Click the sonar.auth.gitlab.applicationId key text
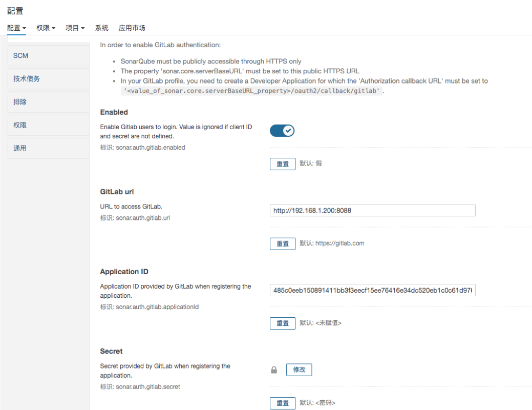The height and width of the screenshot is (410, 532). [157, 307]
